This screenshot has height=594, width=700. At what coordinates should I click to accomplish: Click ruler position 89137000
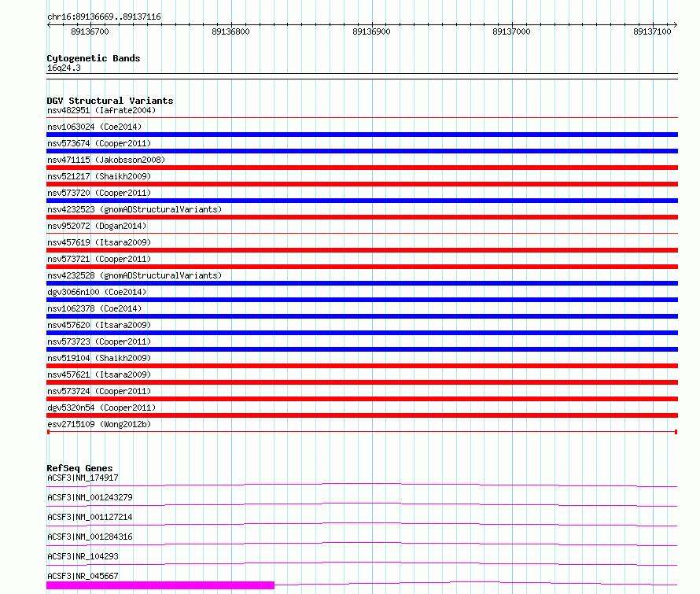(x=511, y=31)
